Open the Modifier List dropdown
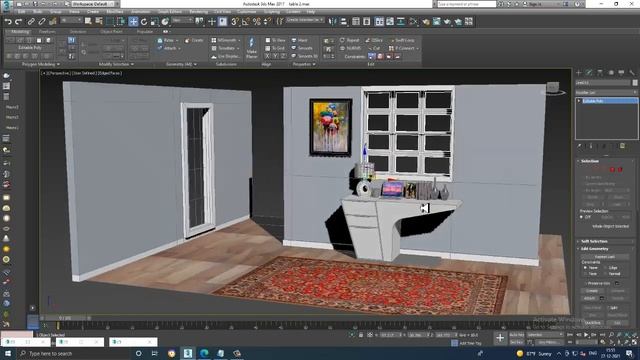The width and height of the screenshot is (640, 360). click(x=606, y=93)
